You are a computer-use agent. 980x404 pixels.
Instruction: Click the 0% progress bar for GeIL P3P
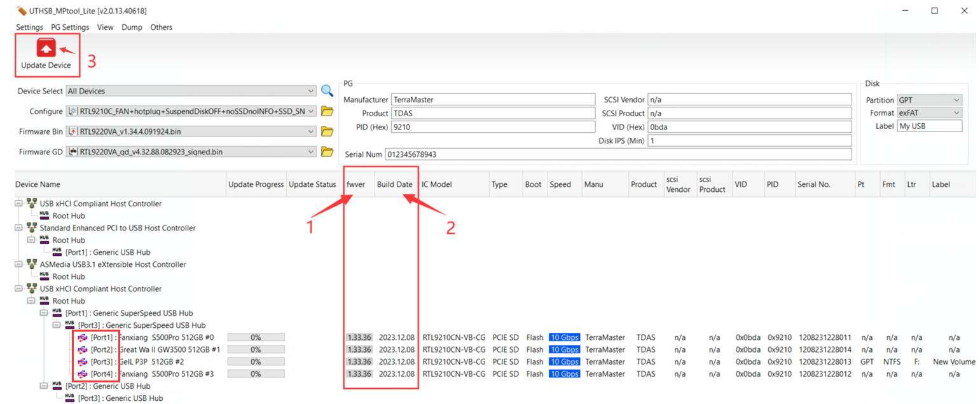coord(256,361)
